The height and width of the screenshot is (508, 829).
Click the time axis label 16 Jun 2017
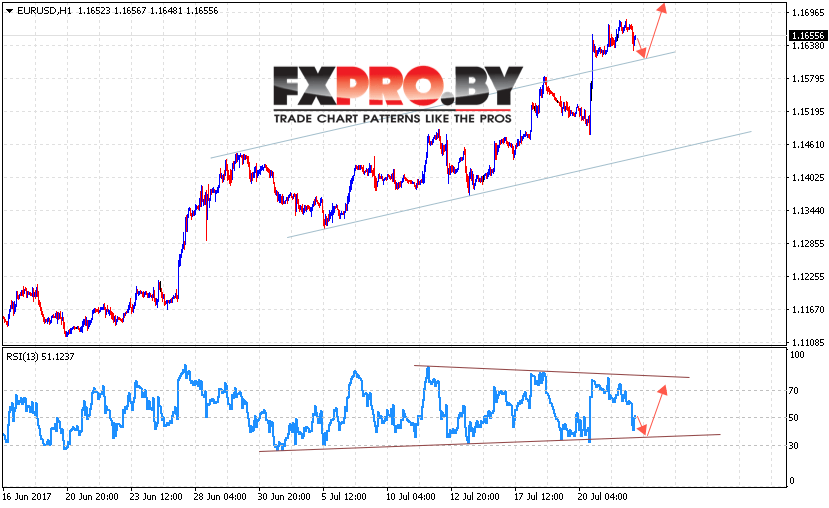(27, 497)
